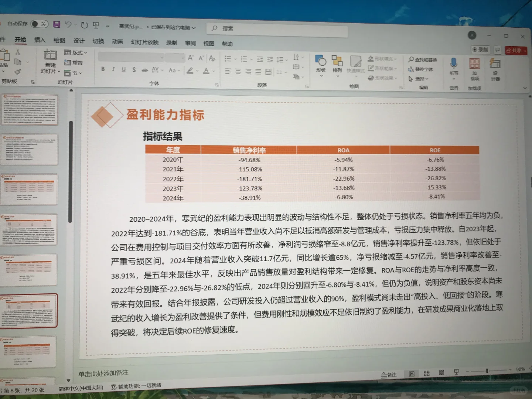Open the 形状填充 (Shape Fill) dropdown
Image resolution: width=532 pixels, height=399 pixels.
(x=382, y=58)
